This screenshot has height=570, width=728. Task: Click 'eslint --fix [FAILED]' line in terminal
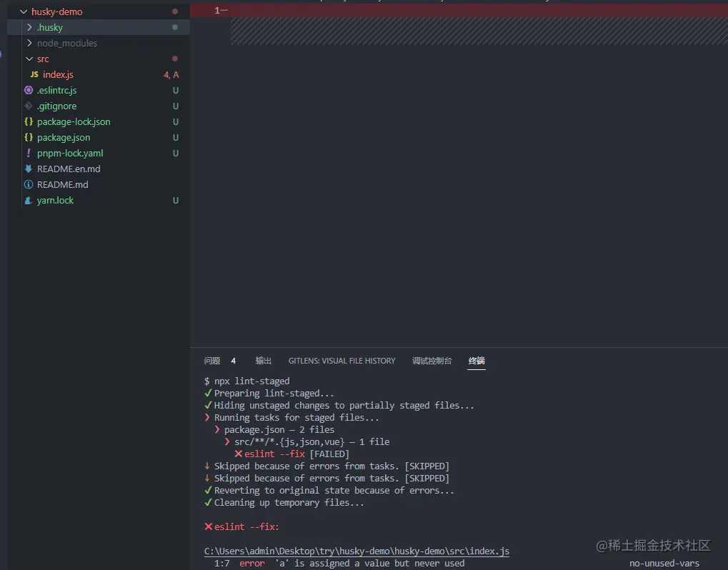click(x=291, y=454)
